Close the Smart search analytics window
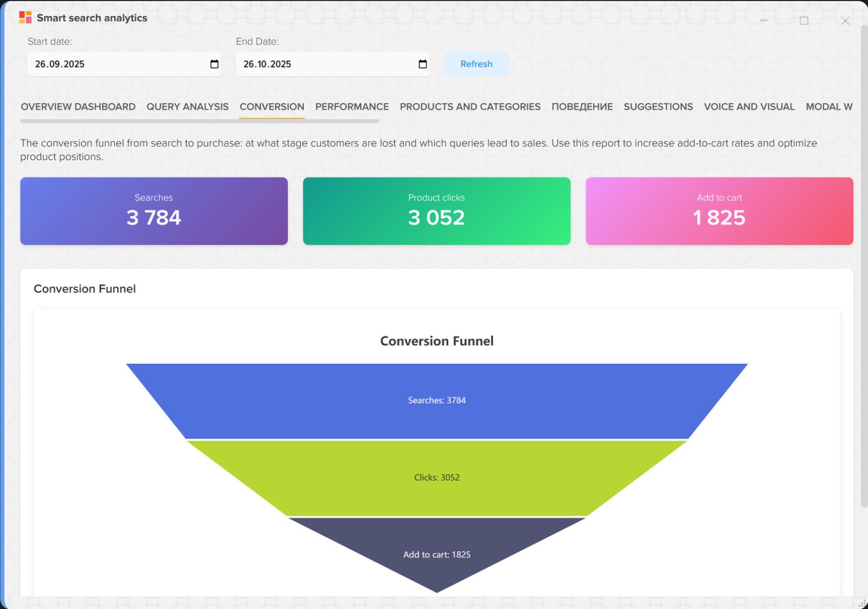Screen dimensions: 868x609 coord(845,20)
